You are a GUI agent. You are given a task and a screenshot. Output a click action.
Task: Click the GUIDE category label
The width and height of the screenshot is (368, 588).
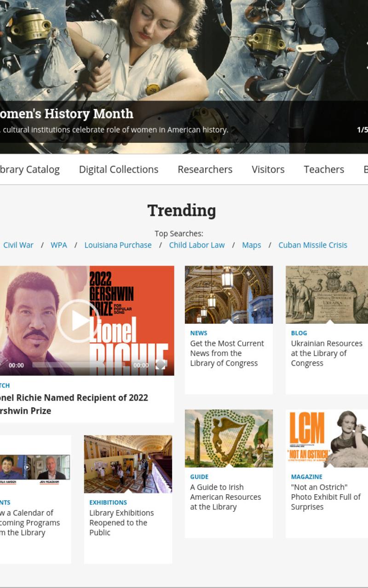[x=199, y=477]
